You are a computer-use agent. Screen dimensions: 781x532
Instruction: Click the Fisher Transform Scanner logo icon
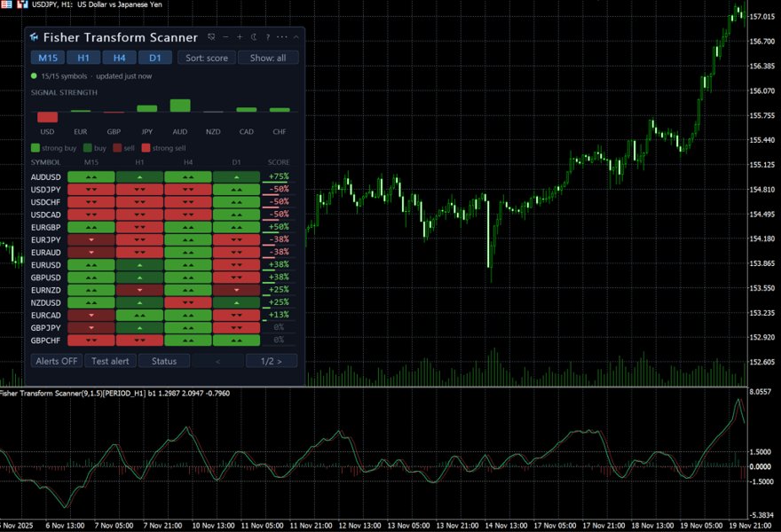tap(34, 37)
